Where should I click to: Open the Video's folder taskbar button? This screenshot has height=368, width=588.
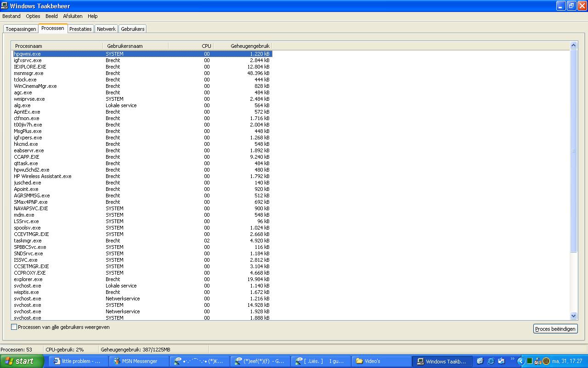click(381, 361)
